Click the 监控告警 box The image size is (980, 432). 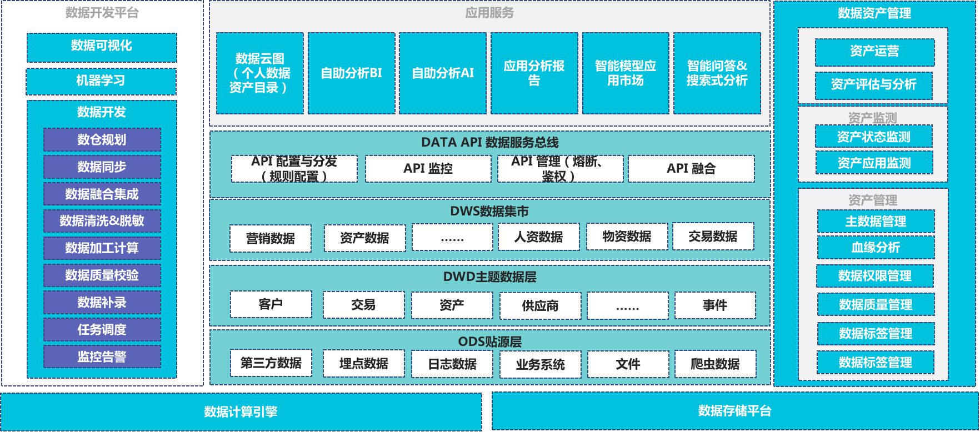tap(102, 357)
